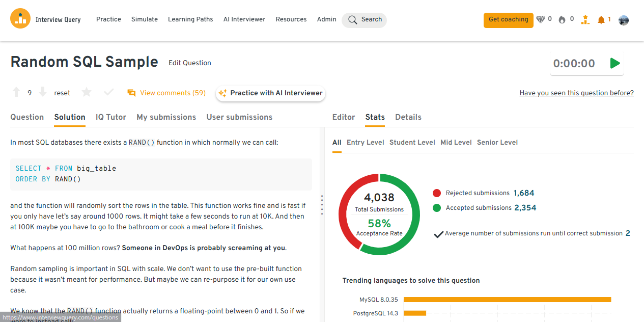The height and width of the screenshot is (322, 644).
Task: Mark question as completed with the checkmark
Action: pyautogui.click(x=108, y=92)
